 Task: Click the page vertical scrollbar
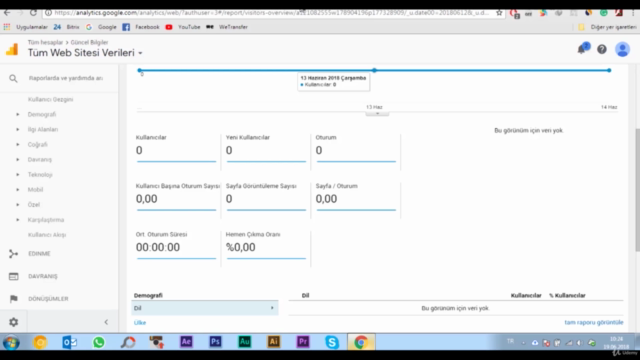(x=637, y=190)
